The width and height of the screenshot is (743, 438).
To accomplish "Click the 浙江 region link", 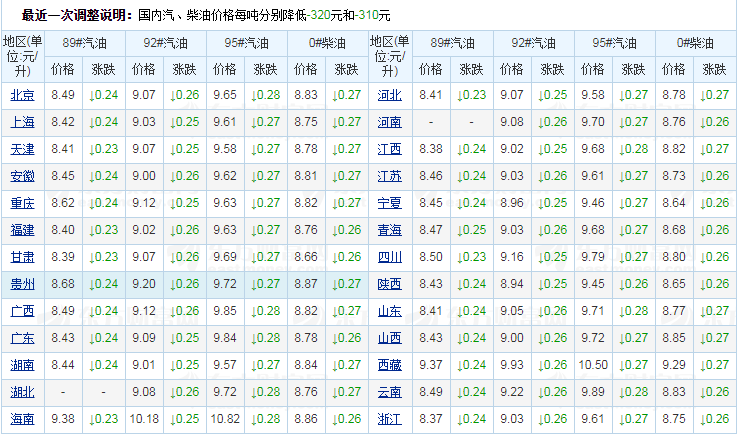I will (x=389, y=419).
